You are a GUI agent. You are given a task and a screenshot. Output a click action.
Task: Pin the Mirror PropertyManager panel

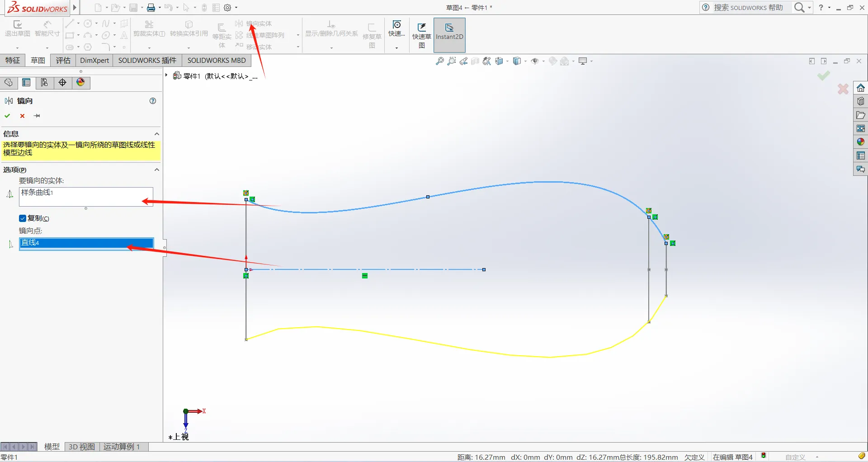(x=37, y=116)
